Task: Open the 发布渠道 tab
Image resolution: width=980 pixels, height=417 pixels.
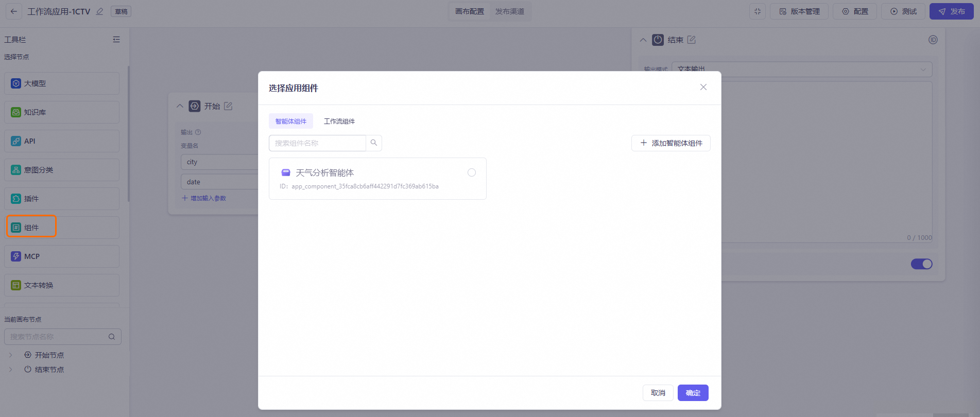Action: click(510, 11)
